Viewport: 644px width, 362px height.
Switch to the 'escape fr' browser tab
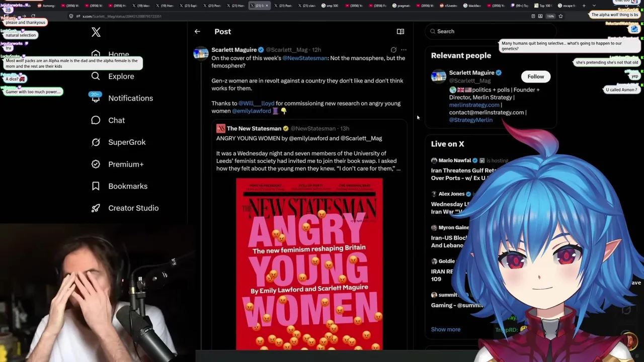(x=567, y=6)
